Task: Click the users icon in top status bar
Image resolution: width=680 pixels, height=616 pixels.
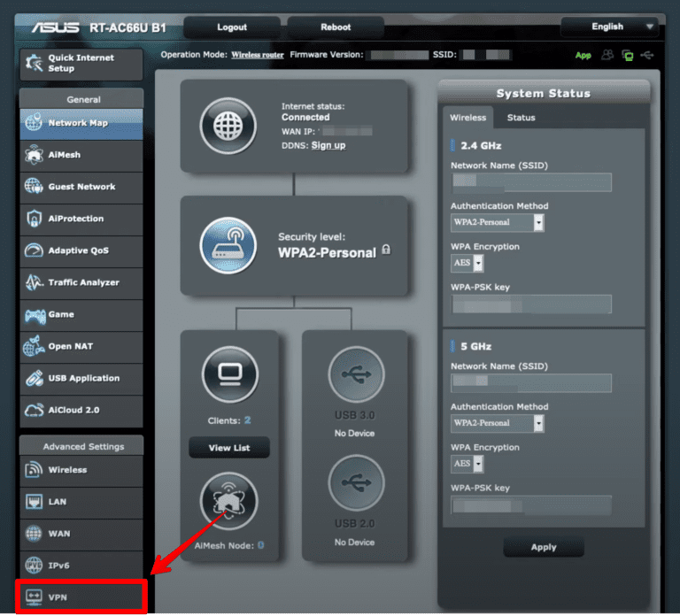Action: tap(607, 55)
